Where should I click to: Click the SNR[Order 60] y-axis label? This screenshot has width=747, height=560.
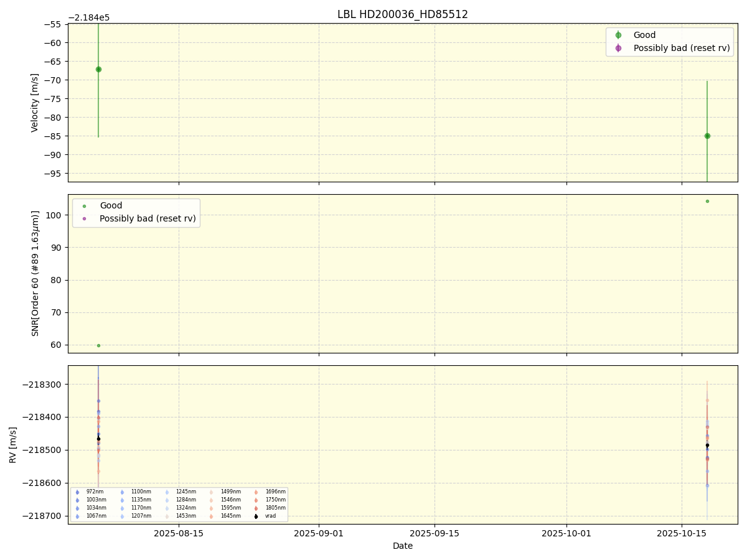(35, 273)
